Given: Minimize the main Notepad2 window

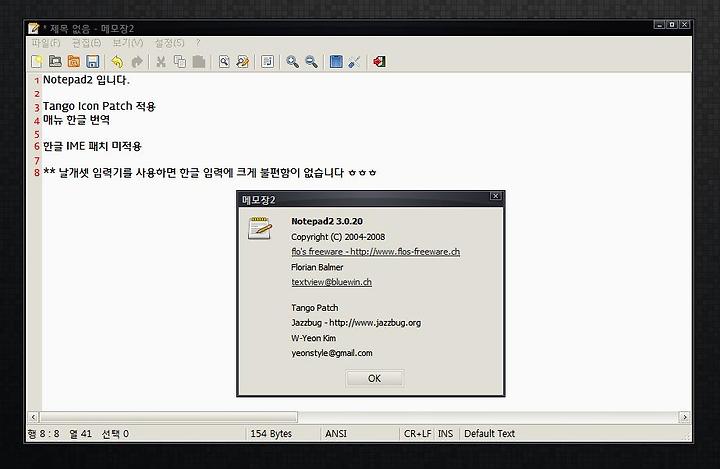Looking at the screenshot, I should click(659, 24).
